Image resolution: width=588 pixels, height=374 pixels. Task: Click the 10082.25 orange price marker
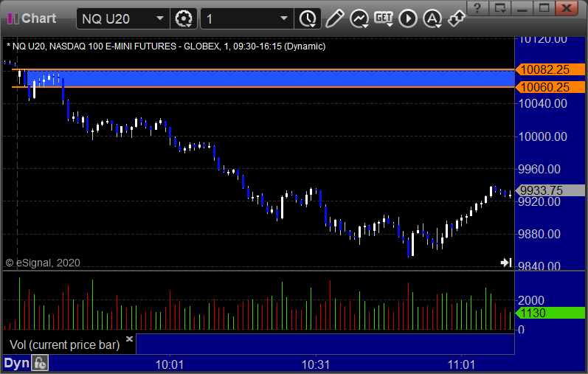550,69
